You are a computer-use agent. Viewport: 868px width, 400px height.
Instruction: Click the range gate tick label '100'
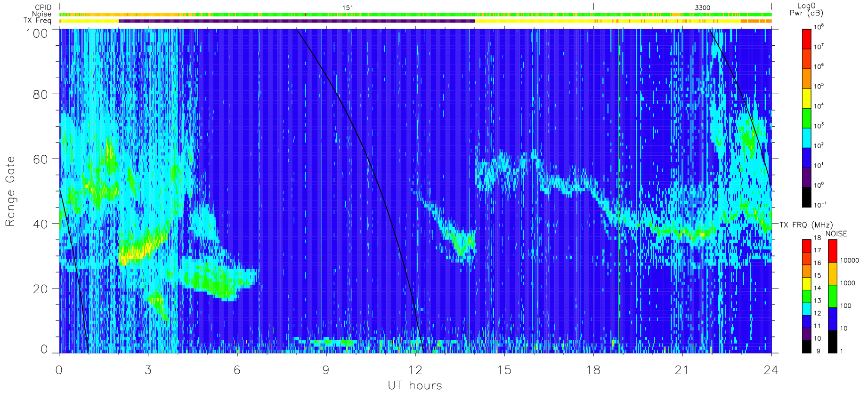point(37,33)
